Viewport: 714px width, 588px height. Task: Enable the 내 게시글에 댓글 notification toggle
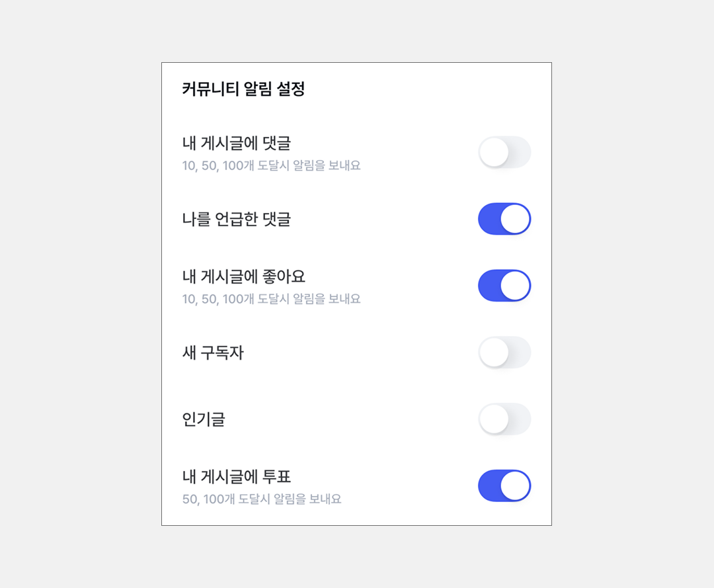pos(504,153)
